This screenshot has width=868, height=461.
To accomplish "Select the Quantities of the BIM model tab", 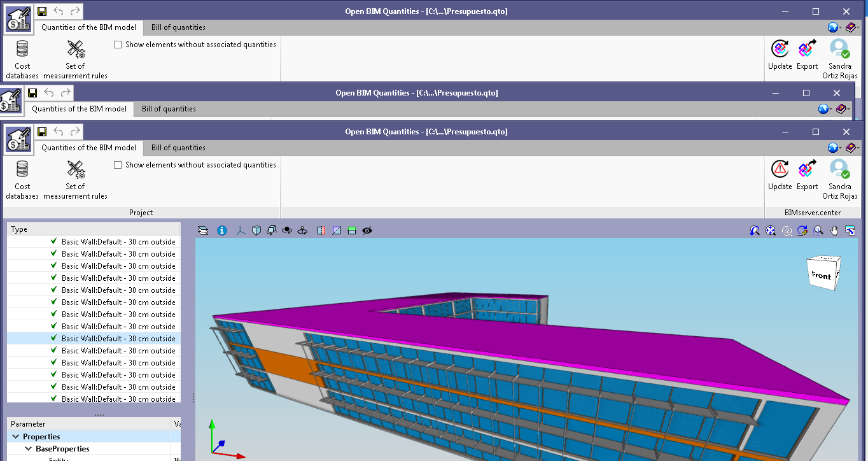I will pyautogui.click(x=89, y=147).
